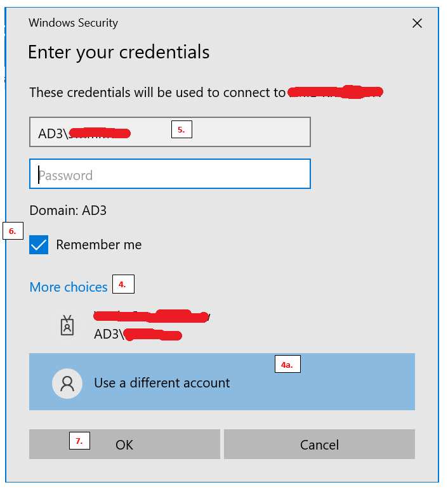The width and height of the screenshot is (448, 499).
Task: Click the step 7 annotation marker
Action: (x=79, y=441)
